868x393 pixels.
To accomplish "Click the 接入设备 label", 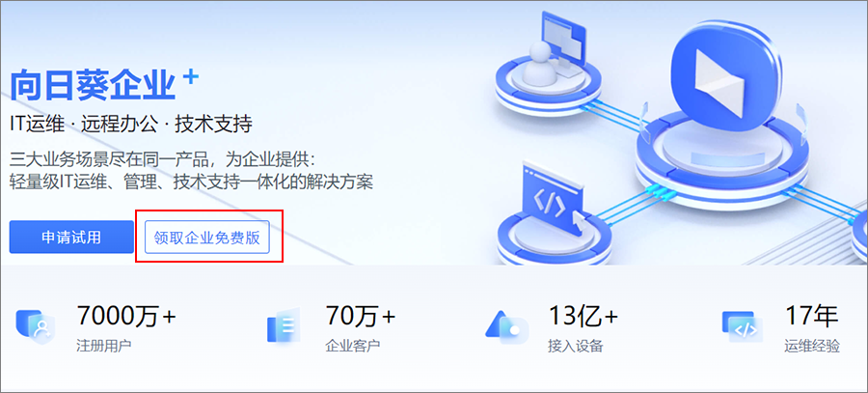I will (575, 347).
